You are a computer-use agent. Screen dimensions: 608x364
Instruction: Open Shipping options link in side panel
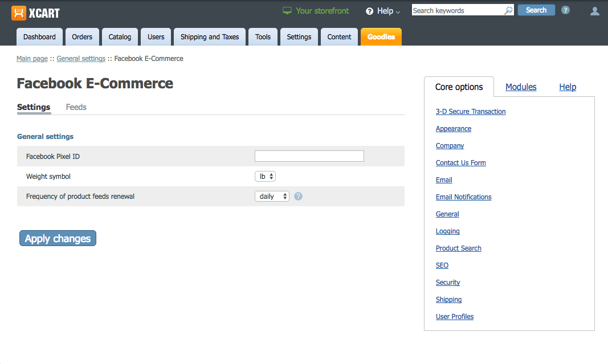pyautogui.click(x=448, y=299)
